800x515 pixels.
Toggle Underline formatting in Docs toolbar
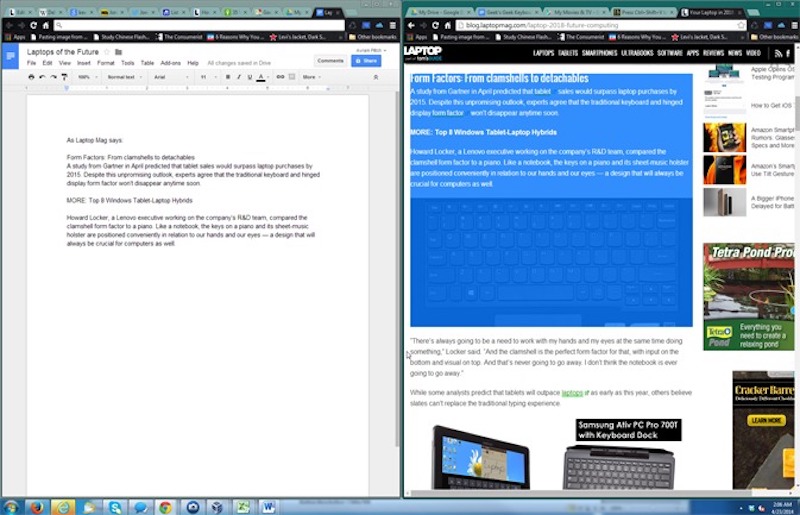[x=250, y=76]
